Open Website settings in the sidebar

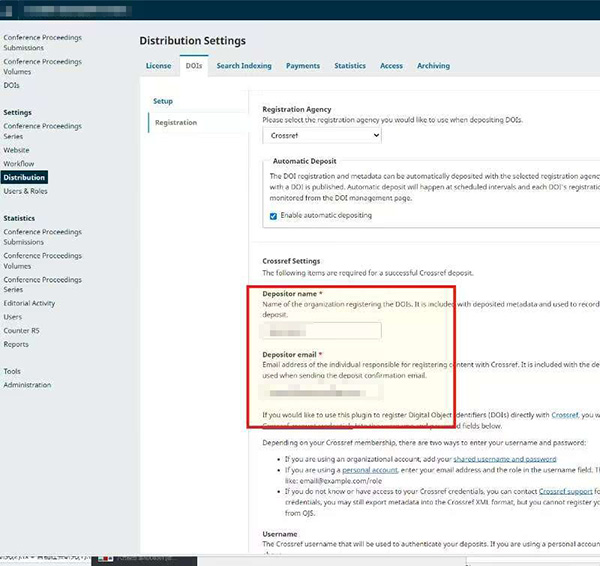click(x=16, y=150)
